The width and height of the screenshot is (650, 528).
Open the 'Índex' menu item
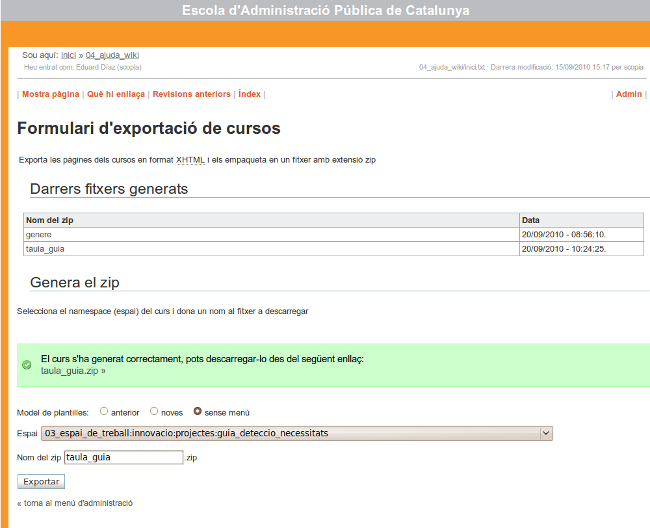249,94
